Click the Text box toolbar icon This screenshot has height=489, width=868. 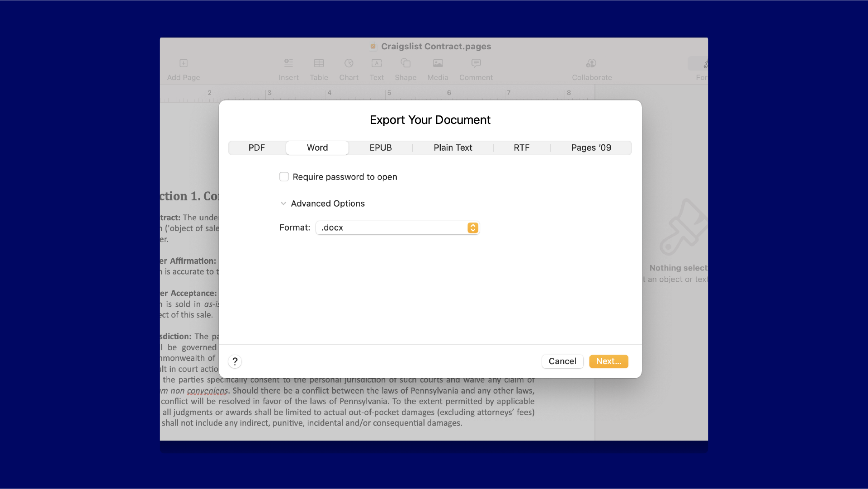377,63
